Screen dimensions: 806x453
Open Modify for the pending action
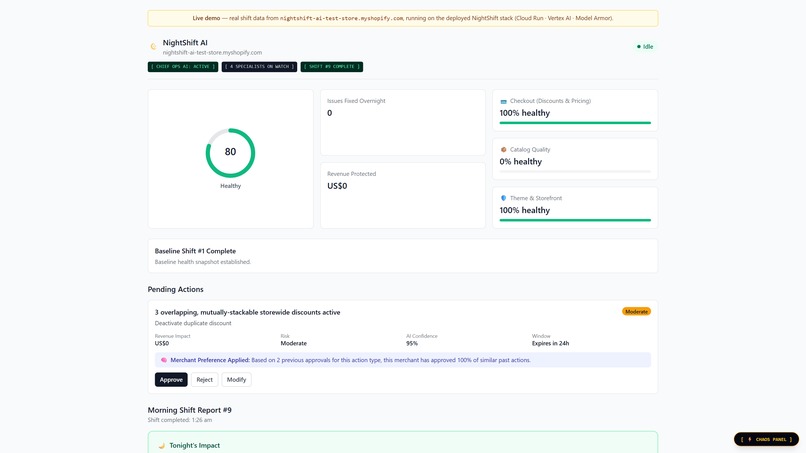[236, 379]
